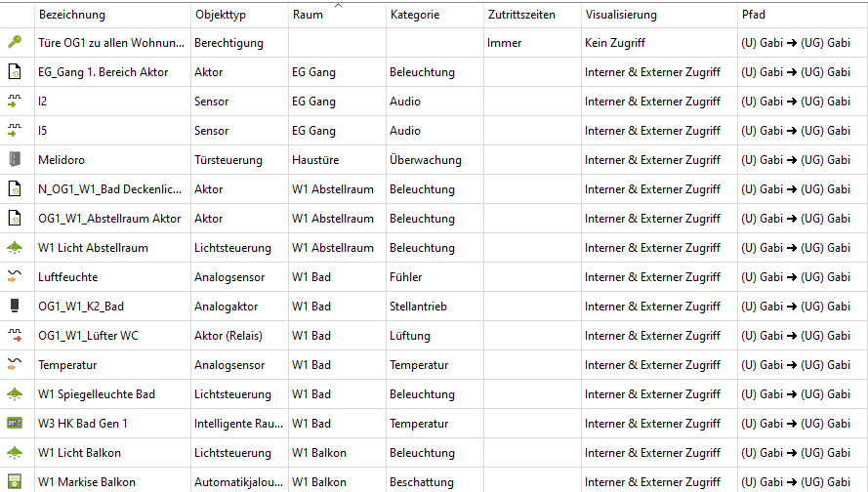The image size is (868, 492).
Task: Select the sensor icon next to I5
Action: point(15,130)
